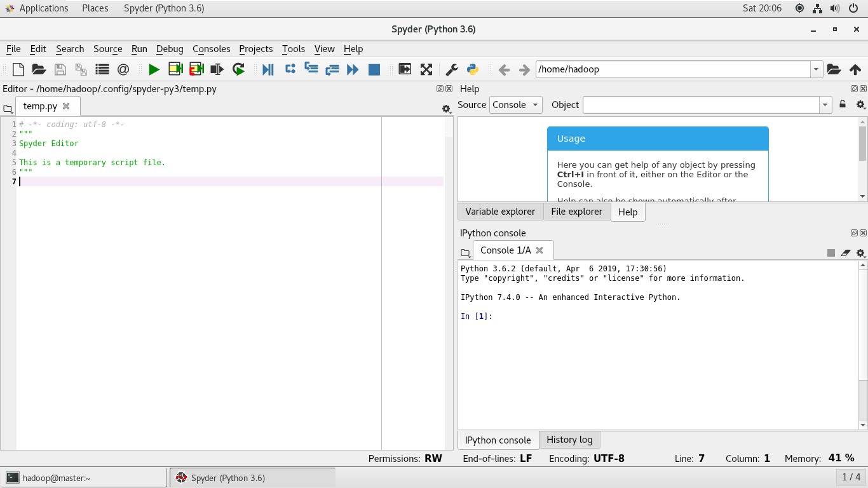Open the Help menu in menu bar
The height and width of the screenshot is (488, 868).
(x=353, y=49)
